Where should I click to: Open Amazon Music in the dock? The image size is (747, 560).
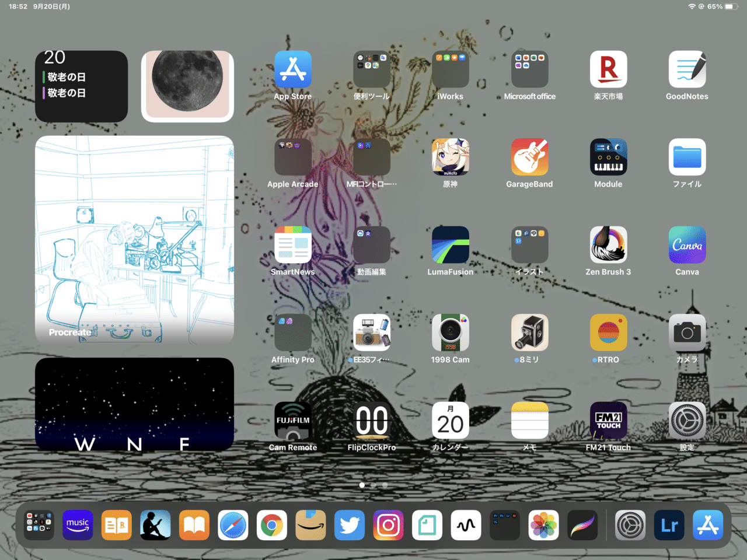(78, 525)
